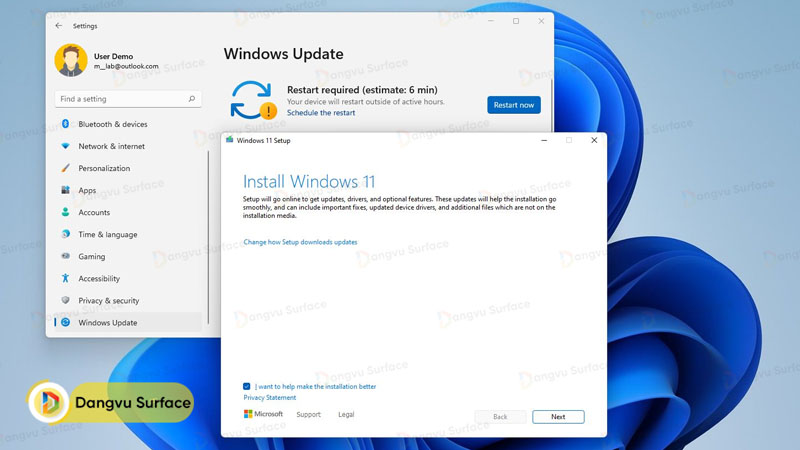Select the Personalization brush icon
Screen dimensions: 800x450
(66, 168)
